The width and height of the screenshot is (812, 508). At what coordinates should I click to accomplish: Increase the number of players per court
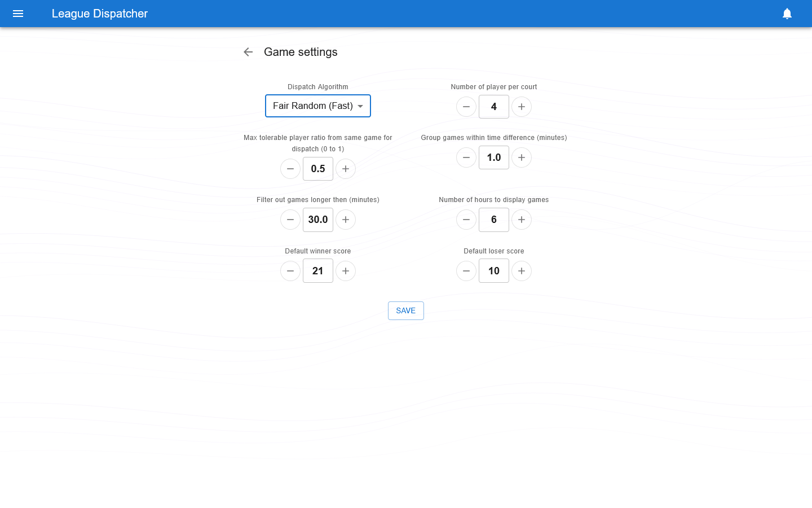click(x=522, y=107)
